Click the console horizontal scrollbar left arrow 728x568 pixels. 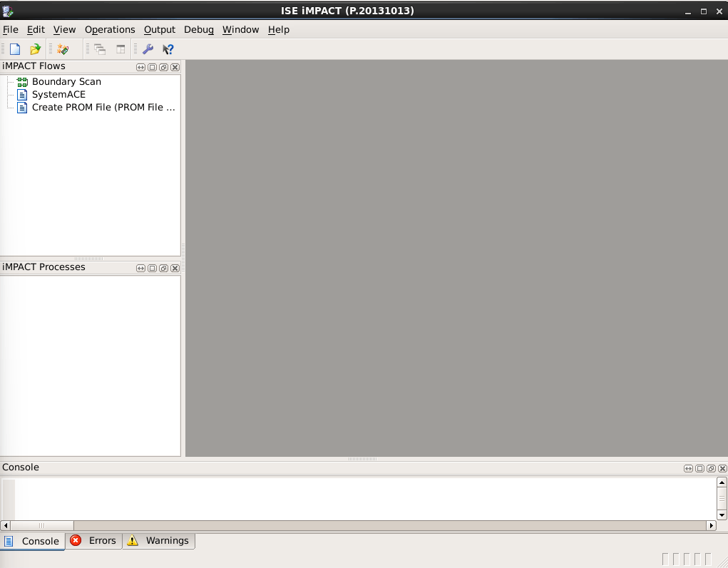(x=5, y=526)
